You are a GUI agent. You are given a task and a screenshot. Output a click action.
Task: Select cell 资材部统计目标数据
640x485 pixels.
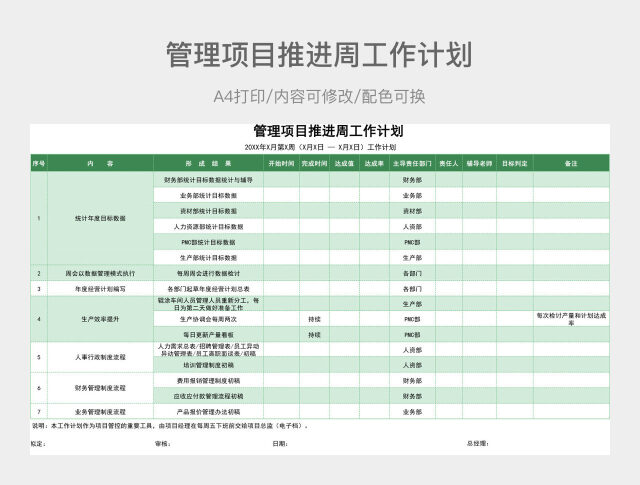click(208, 211)
